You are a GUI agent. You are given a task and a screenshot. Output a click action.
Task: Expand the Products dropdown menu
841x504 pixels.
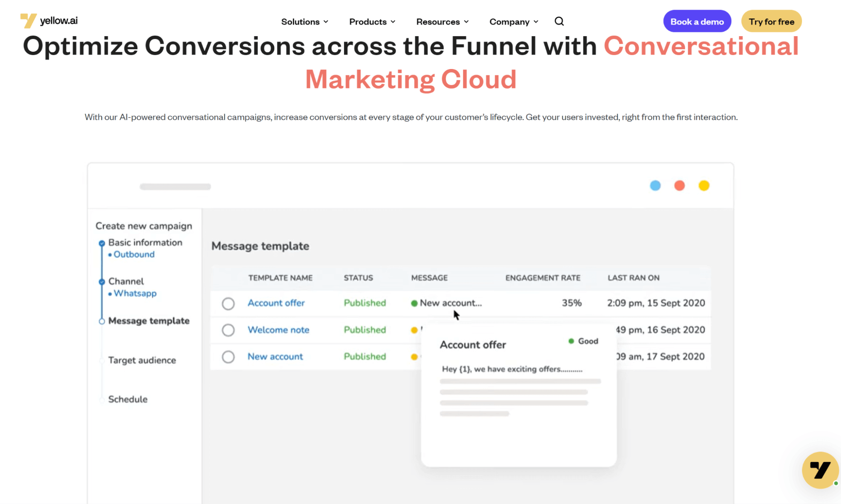point(372,22)
